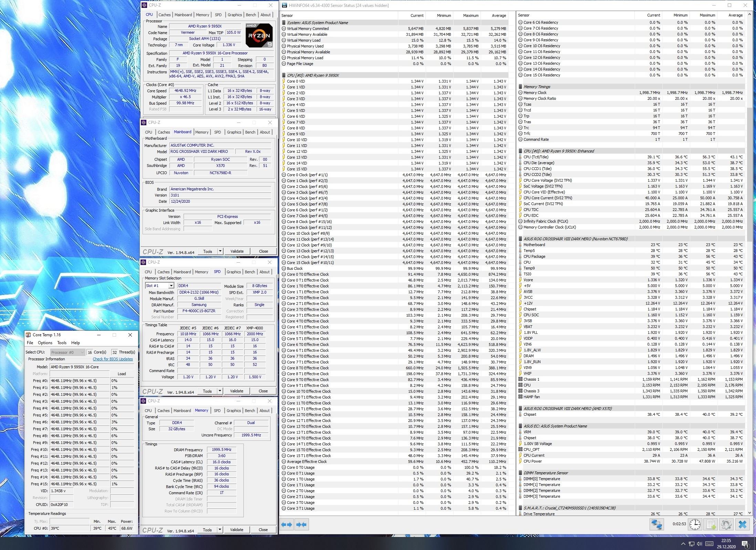This screenshot has width=756, height=550.
Task: Click the HWiNFO64 title bar icon
Action: (284, 5)
